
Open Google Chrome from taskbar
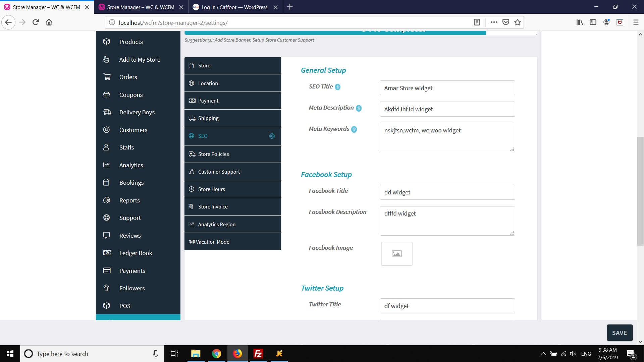coord(217,354)
